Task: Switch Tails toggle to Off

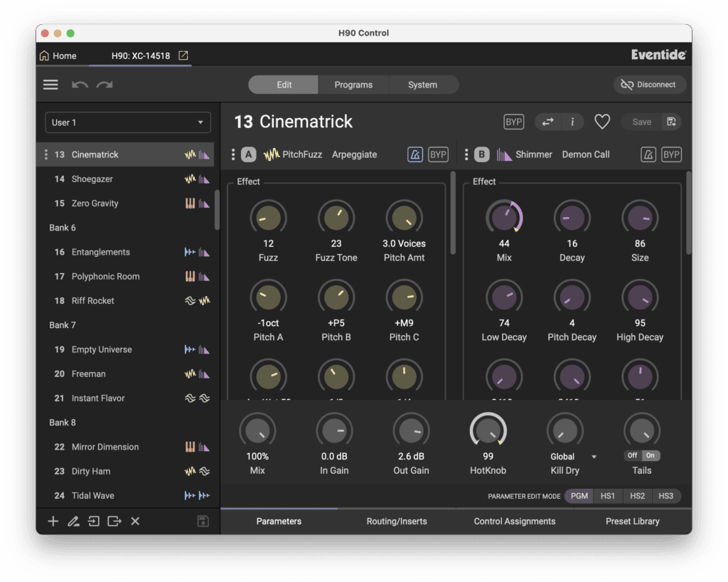Action: pos(632,455)
